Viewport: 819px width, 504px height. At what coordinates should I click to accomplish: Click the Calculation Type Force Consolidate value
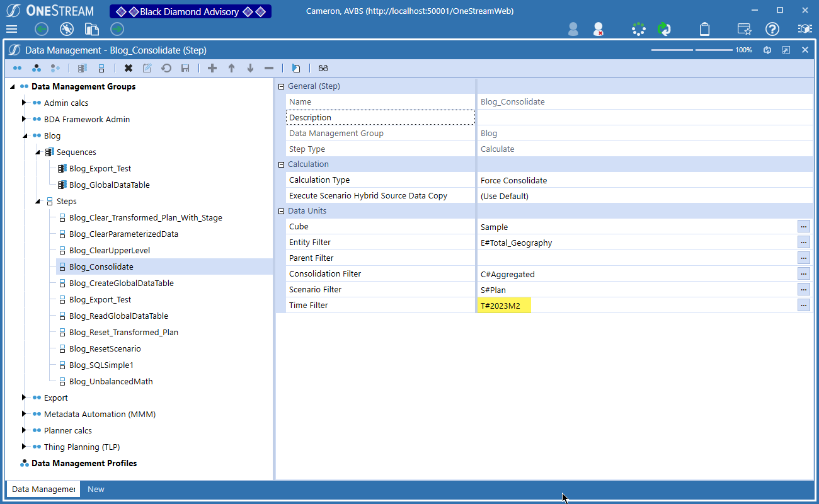pyautogui.click(x=513, y=180)
